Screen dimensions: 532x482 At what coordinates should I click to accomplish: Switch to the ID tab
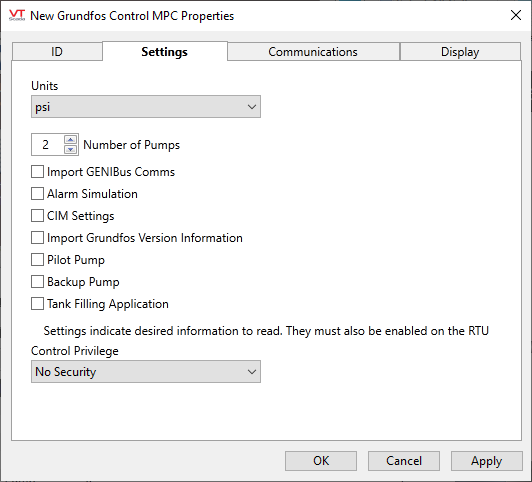[57, 52]
